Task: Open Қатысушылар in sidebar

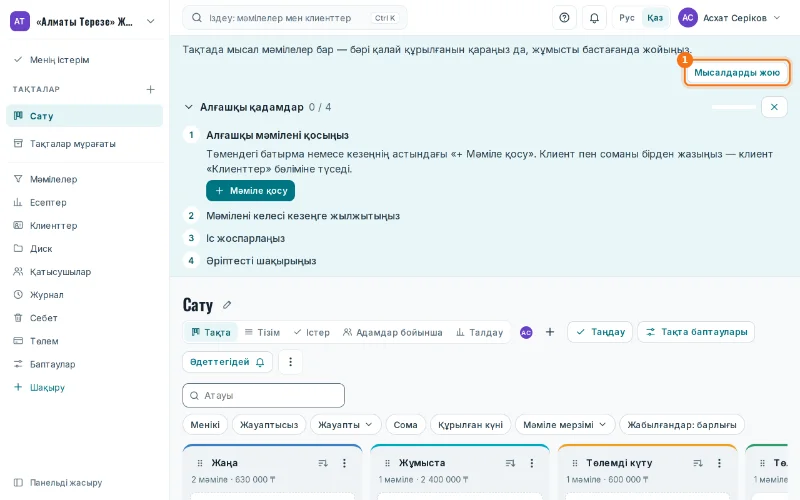Action: pos(85,272)
